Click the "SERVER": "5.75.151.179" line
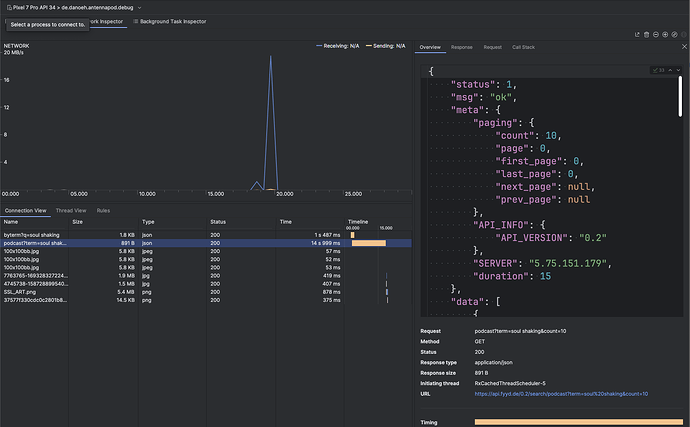The height and width of the screenshot is (427, 690). pos(542,263)
